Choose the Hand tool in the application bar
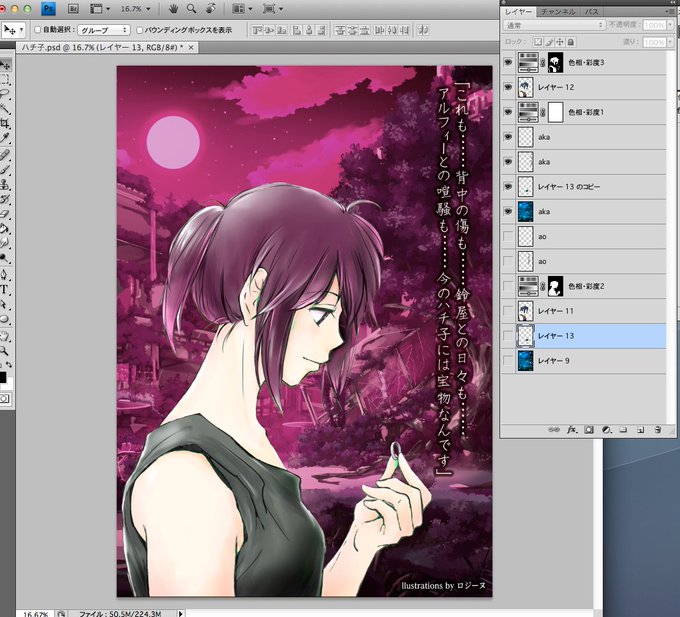 click(173, 8)
